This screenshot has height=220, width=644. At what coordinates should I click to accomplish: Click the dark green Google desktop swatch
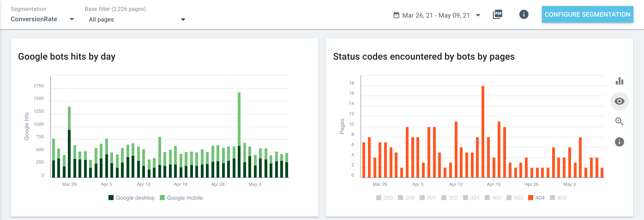tap(111, 198)
